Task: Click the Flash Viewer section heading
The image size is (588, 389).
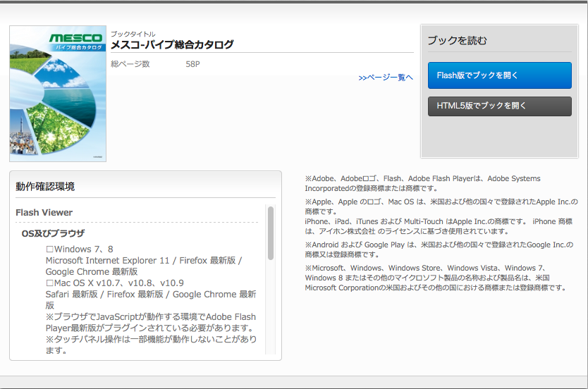Action: 44,213
